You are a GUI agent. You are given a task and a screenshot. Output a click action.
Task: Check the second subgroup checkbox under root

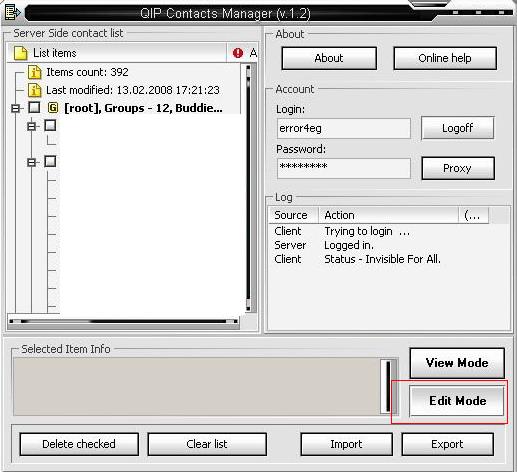pos(50,162)
